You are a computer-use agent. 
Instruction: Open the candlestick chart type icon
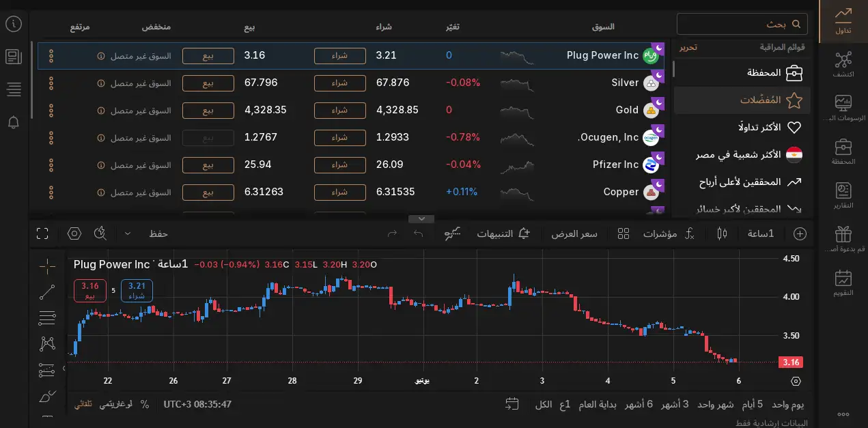pos(722,233)
